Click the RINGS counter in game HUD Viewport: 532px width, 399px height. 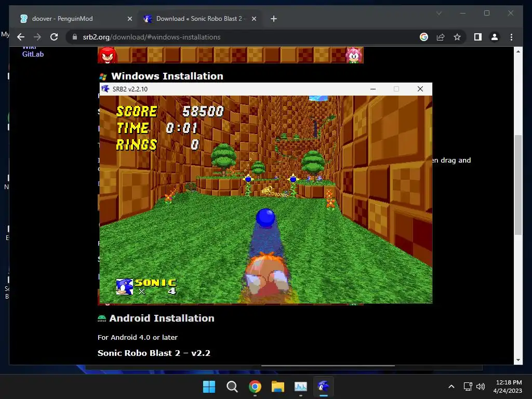click(157, 144)
